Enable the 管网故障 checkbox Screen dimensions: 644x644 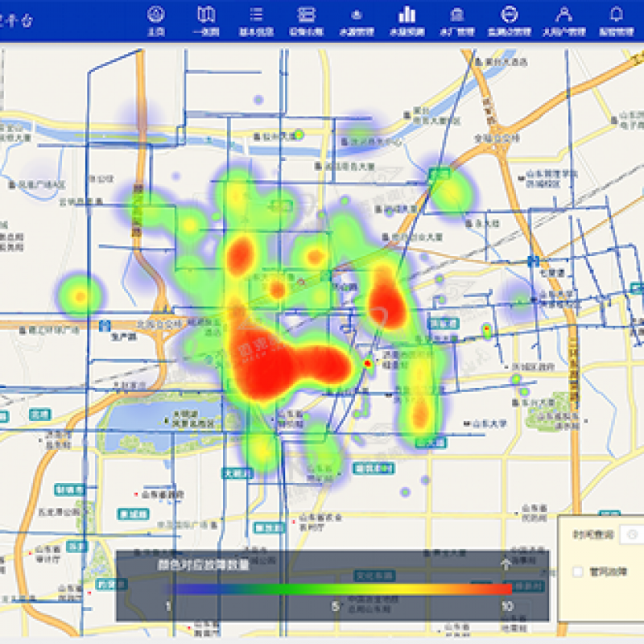tap(577, 572)
